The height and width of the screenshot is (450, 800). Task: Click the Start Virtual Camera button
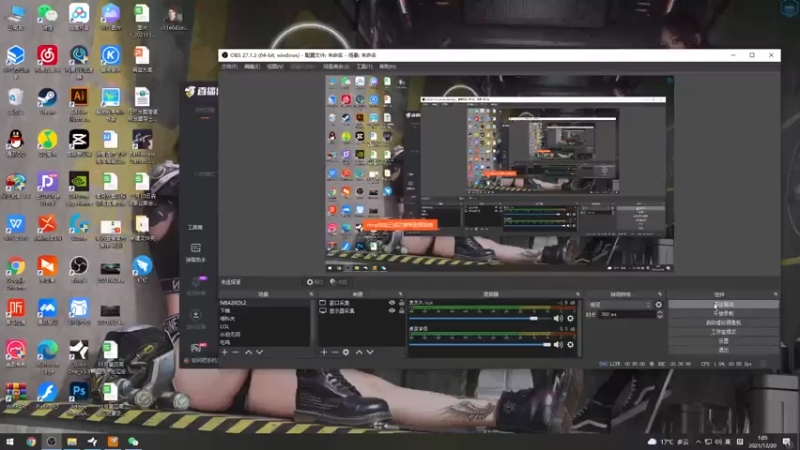click(723, 322)
